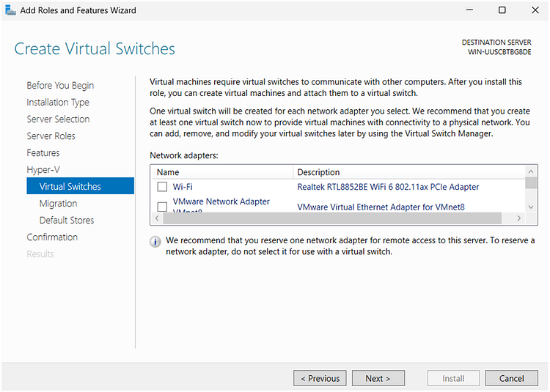Click the WIN-UUSCBTBG8DE server name
The height and width of the screenshot is (392, 550).
click(x=499, y=52)
